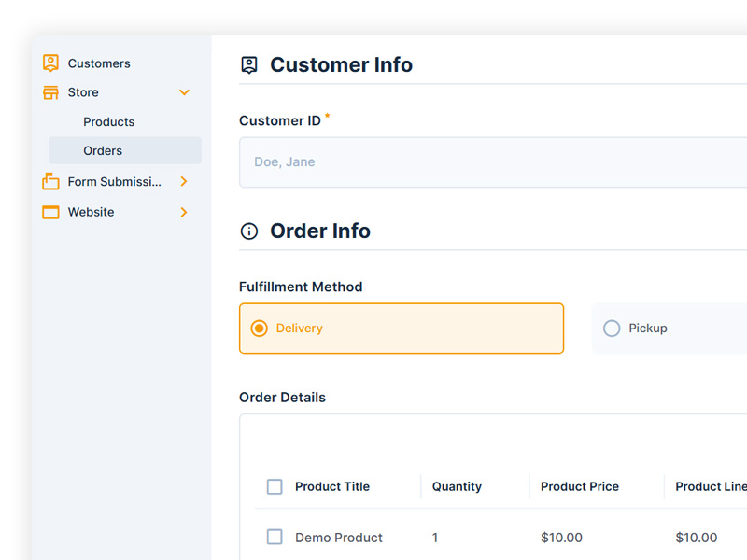The height and width of the screenshot is (560, 747).
Task: Check the box next to Demo Product
Action: [275, 537]
